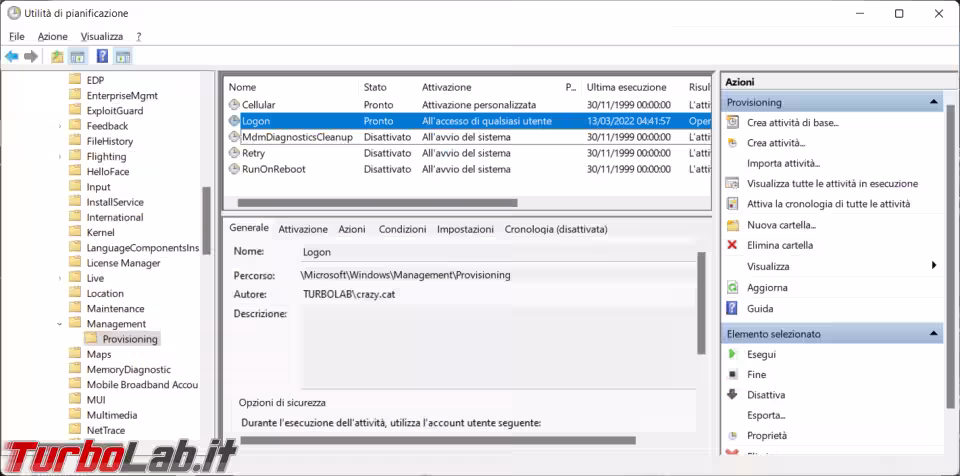The width and height of the screenshot is (960, 476).
Task: Click icon for Visualizza tutte le attività in esecuzione
Action: [732, 183]
